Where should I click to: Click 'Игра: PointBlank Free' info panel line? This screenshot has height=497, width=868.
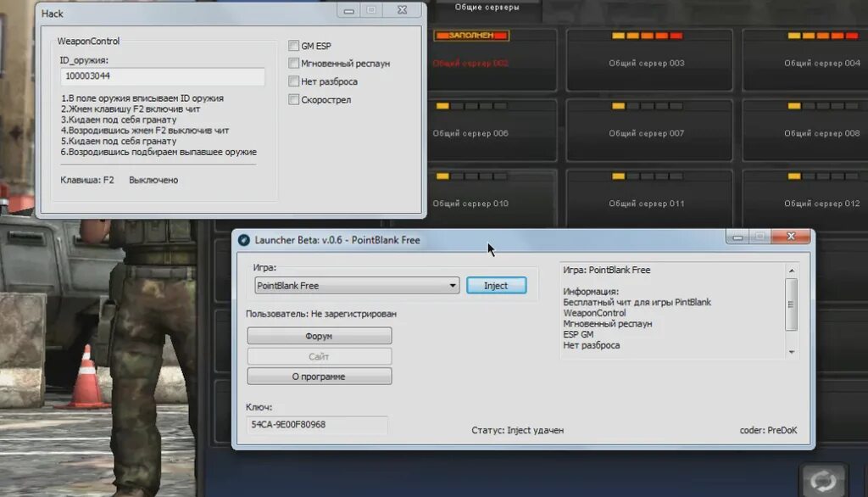point(607,270)
